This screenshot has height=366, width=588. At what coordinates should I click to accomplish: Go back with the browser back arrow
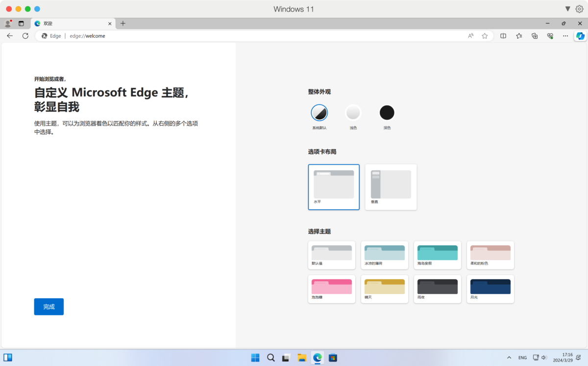[10, 36]
